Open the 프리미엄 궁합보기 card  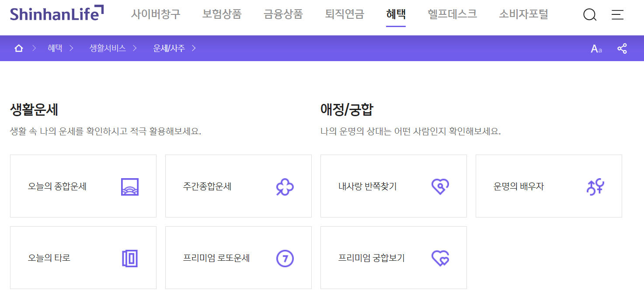tap(393, 258)
